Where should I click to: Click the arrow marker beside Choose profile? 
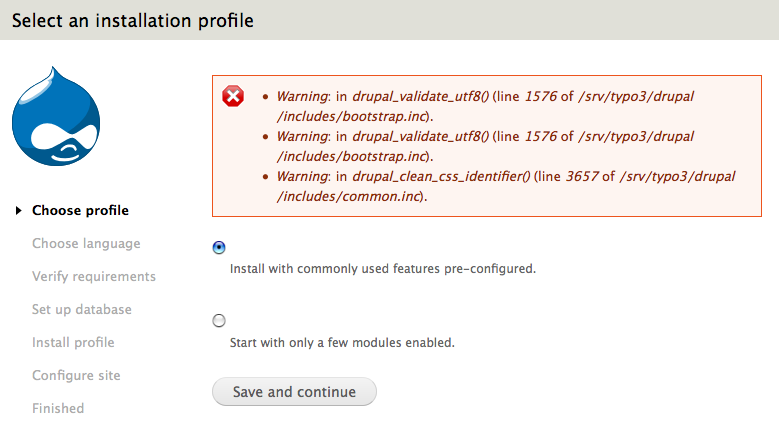point(18,210)
